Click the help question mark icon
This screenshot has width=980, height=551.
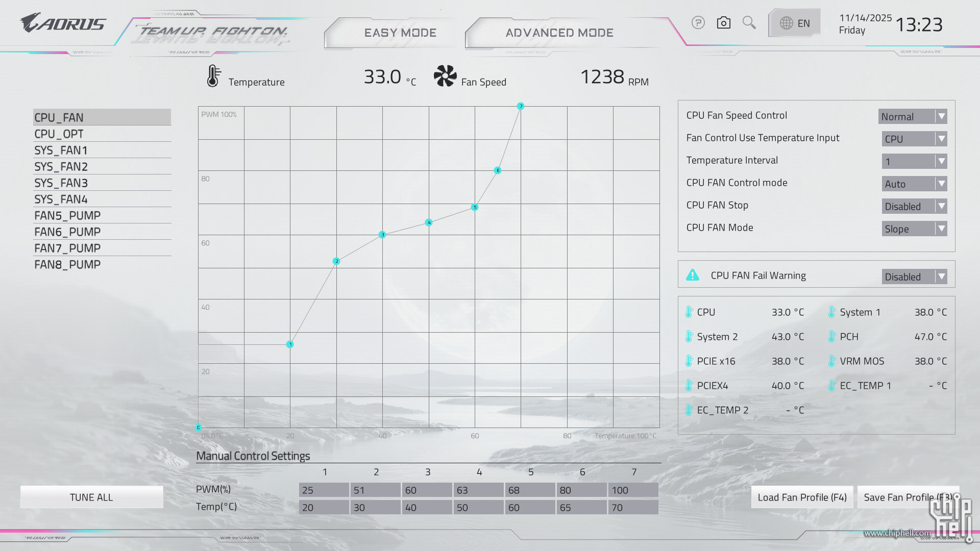(698, 23)
